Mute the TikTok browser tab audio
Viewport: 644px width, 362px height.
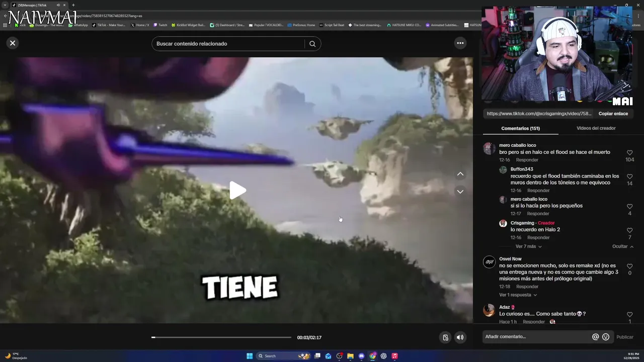pyautogui.click(x=58, y=5)
